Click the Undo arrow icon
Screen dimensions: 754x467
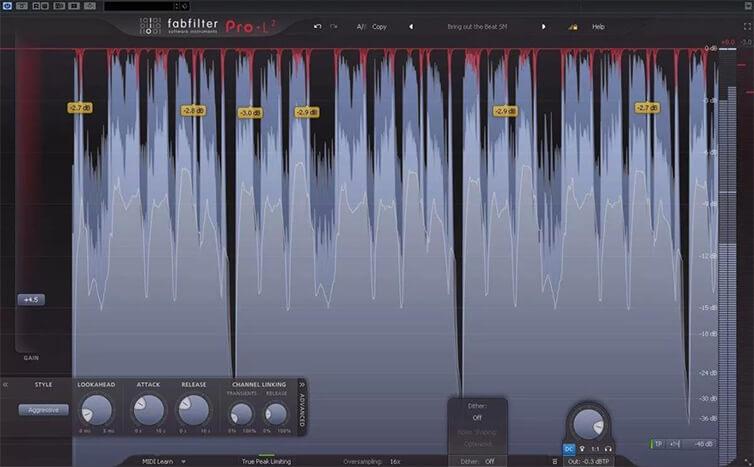click(x=317, y=26)
